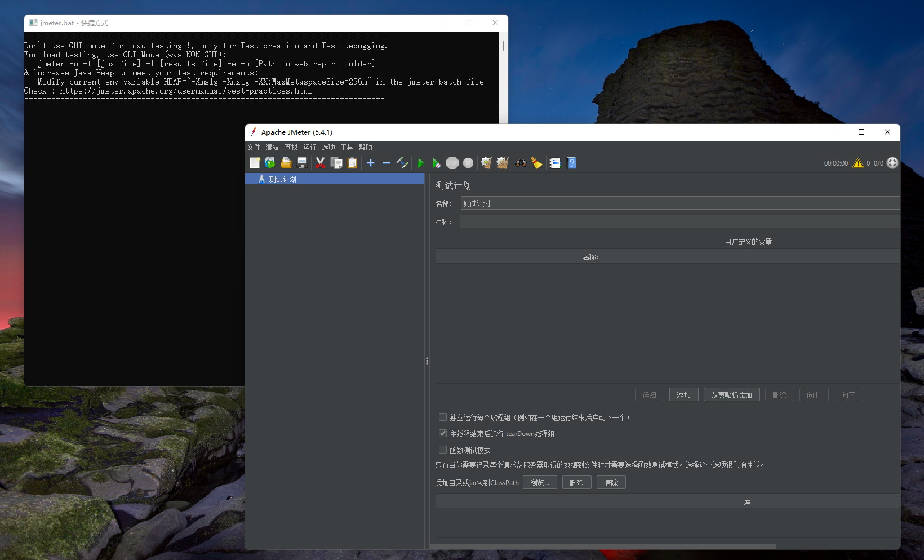The image size is (924, 560).
Task: Click the 用户定义的变量 label
Action: point(748,242)
